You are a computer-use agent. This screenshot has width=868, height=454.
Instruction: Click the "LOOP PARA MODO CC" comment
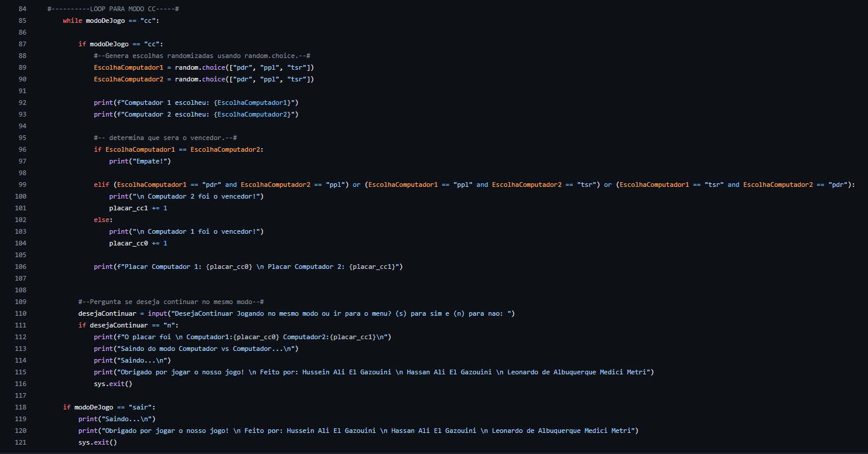click(113, 9)
